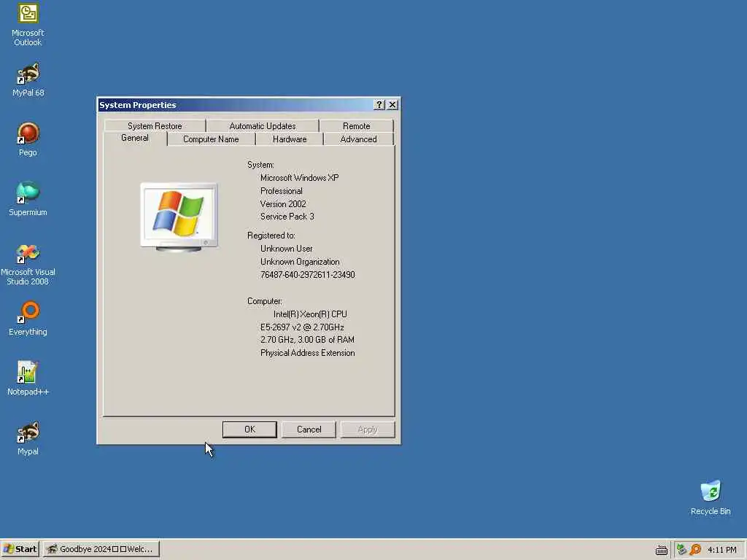Click the help question mark button in System Properties

[379, 105]
